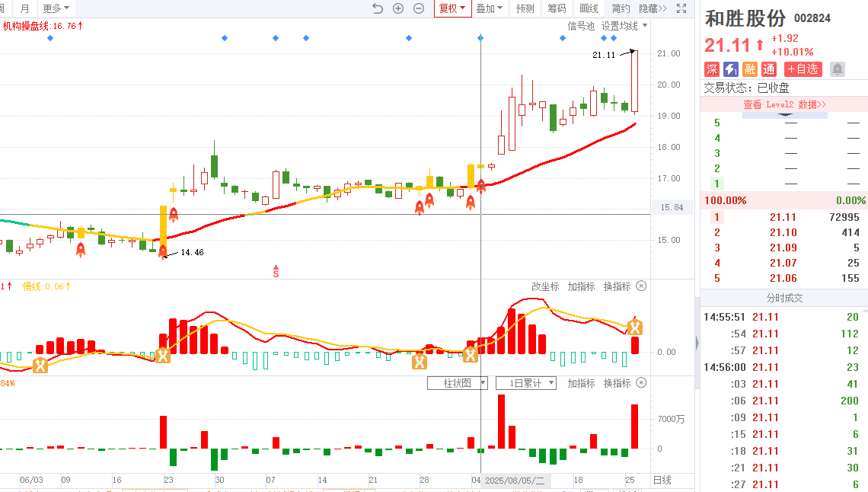Open the 柱状图 chart type combo box
The height and width of the screenshot is (492, 868).
pyautogui.click(x=457, y=383)
